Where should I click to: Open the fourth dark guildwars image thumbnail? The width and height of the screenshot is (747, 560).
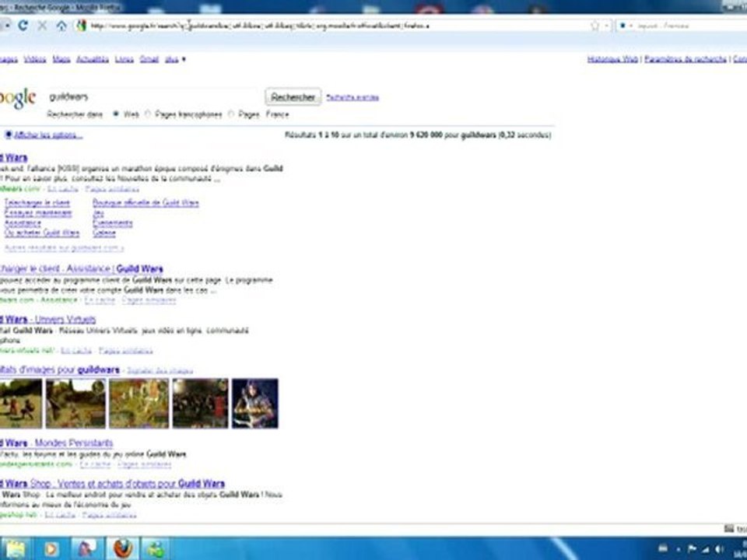point(200,404)
